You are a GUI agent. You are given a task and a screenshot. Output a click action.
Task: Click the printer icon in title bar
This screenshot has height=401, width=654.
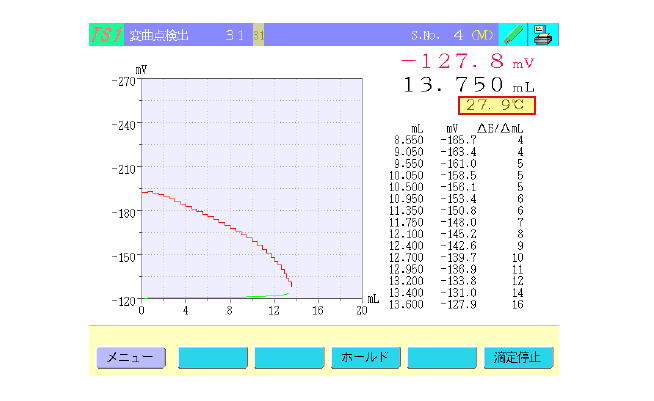[544, 35]
